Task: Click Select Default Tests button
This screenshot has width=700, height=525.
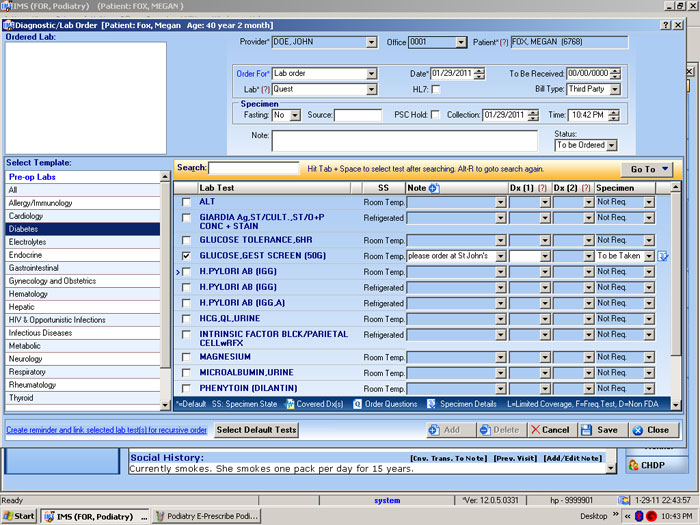Action: (x=256, y=430)
